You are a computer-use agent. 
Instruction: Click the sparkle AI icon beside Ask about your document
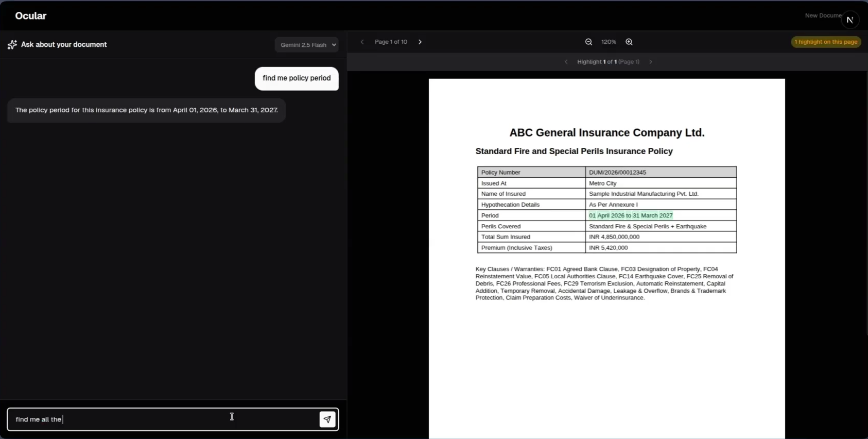(x=12, y=45)
